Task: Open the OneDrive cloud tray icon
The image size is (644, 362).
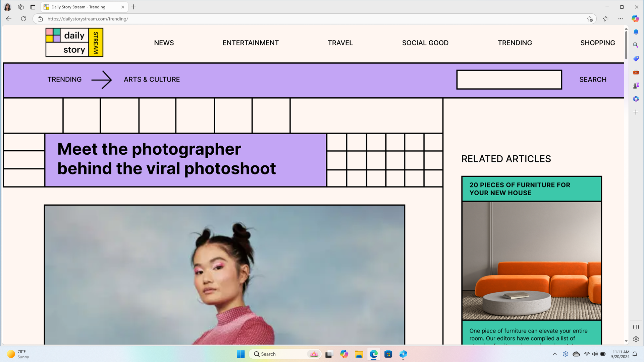Action: (576, 354)
